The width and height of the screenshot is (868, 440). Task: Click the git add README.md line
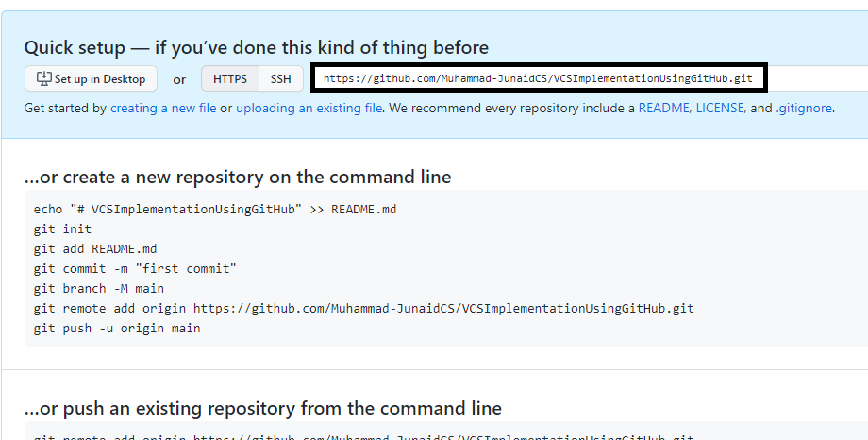(95, 249)
